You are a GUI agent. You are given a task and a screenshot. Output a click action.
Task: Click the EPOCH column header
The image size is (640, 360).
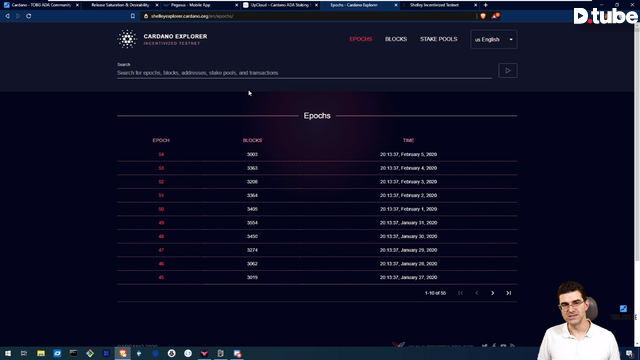click(x=161, y=140)
